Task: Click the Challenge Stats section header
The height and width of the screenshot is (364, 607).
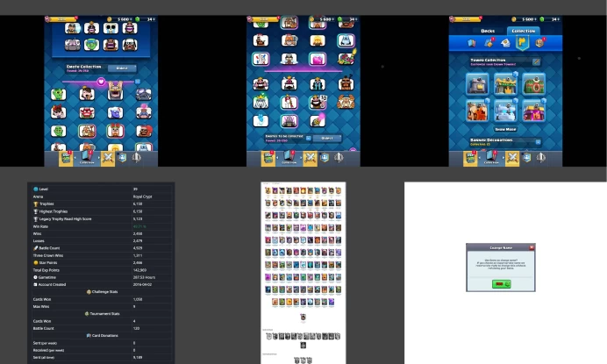Action: pyautogui.click(x=102, y=292)
